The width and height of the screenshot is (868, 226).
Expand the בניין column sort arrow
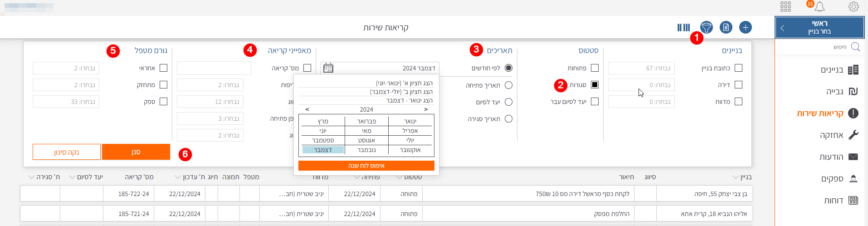tap(735, 177)
